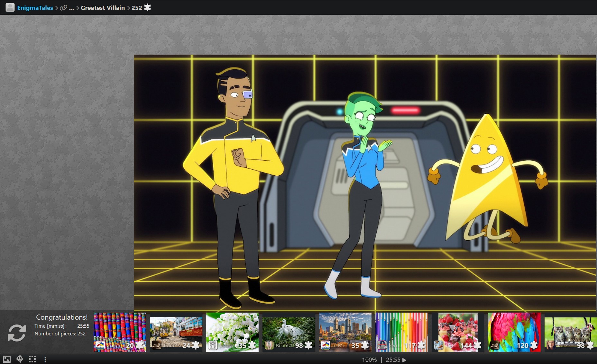
Task: Restart the puzzle with the refresh arrows icon
Action: (x=17, y=333)
